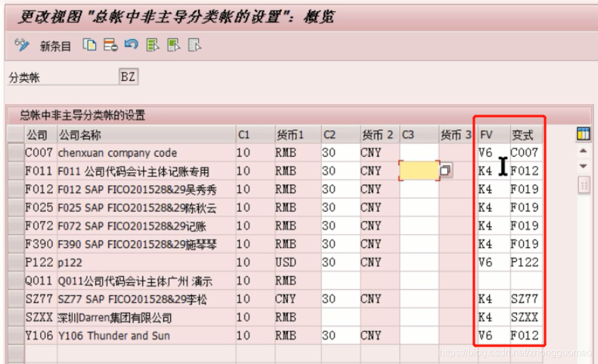Click the table scroll up arrow
Image resolution: width=598 pixels, height=364 pixels.
click(583, 150)
